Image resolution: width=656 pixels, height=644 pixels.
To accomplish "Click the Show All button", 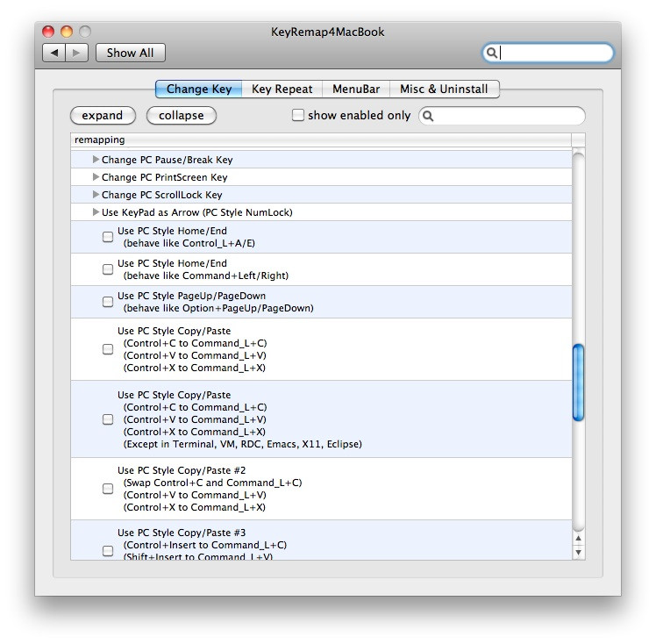I will 130,53.
